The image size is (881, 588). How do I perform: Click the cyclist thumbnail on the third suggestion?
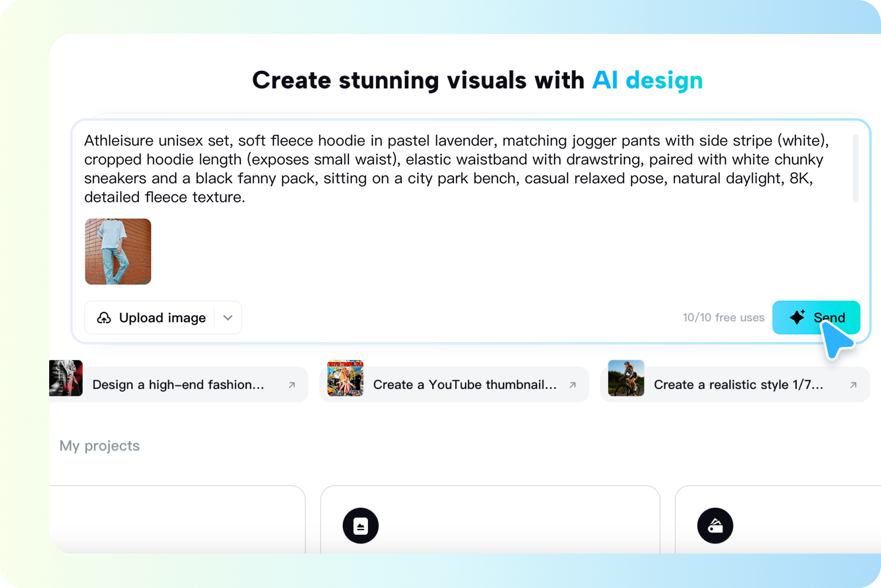(x=626, y=378)
